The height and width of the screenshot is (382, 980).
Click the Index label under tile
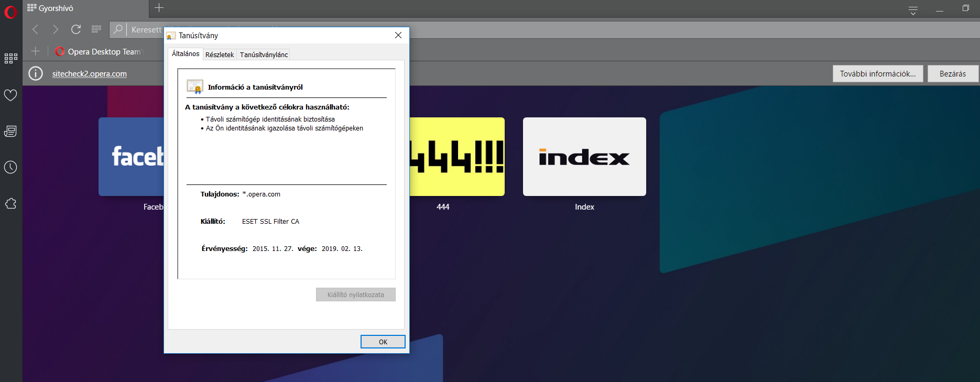[584, 207]
